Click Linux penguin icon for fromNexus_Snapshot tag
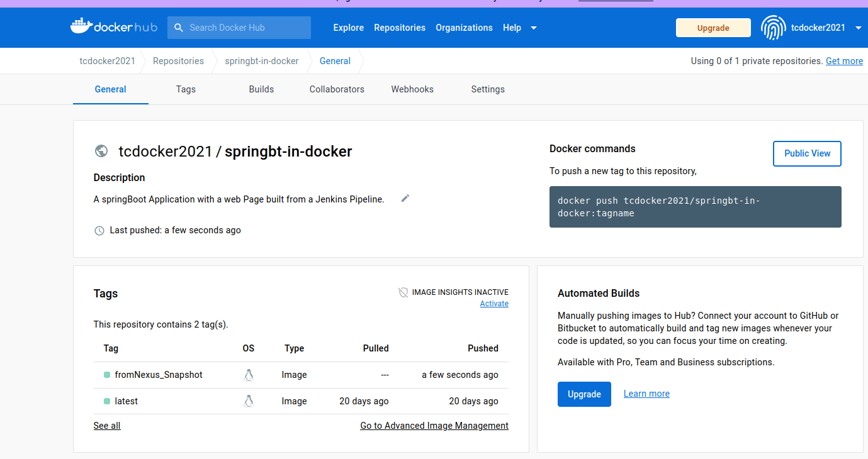 (249, 375)
